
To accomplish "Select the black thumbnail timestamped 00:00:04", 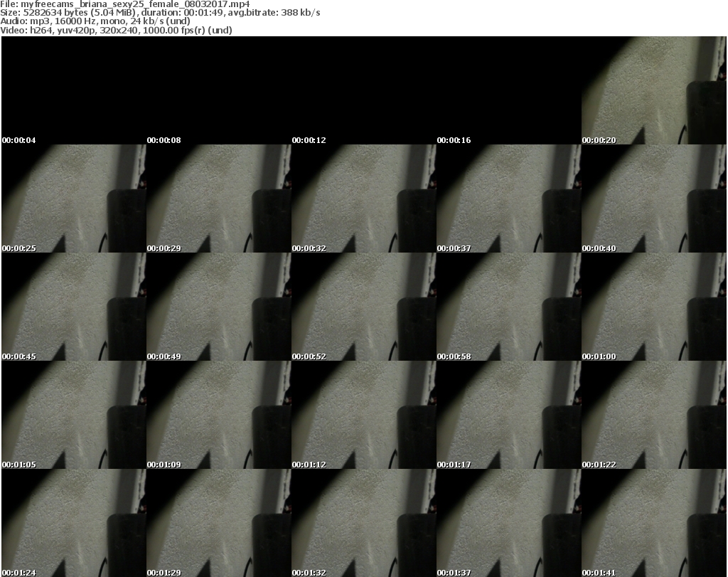I will tap(74, 90).
